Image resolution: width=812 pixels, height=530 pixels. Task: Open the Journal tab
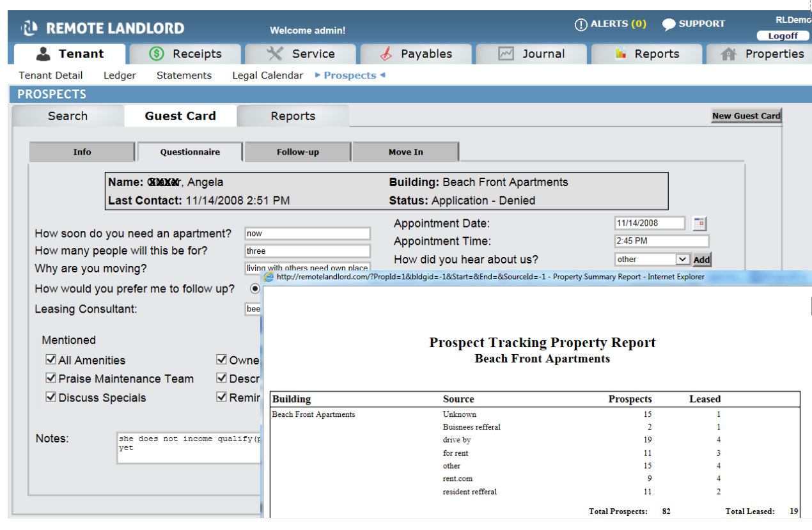[x=531, y=54]
